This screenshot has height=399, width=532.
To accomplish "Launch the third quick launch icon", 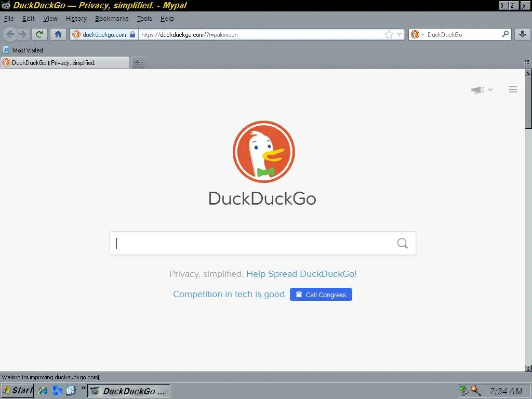I will (x=71, y=391).
